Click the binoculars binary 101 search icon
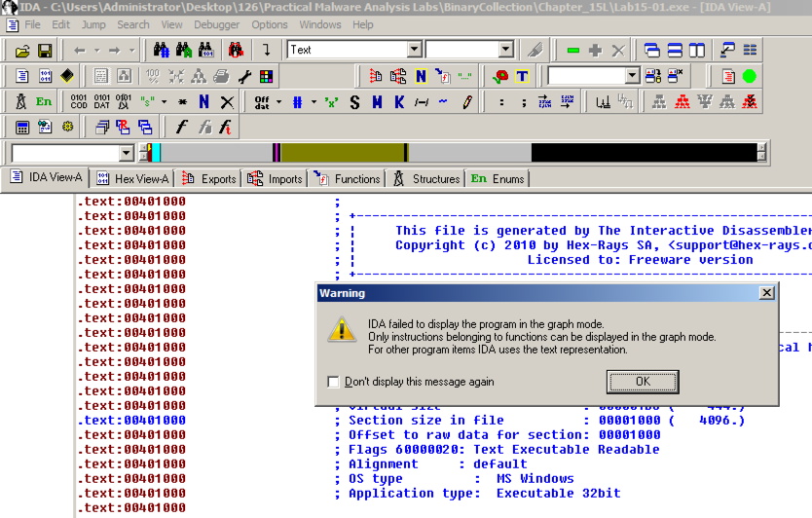The height and width of the screenshot is (518, 812). [x=206, y=50]
